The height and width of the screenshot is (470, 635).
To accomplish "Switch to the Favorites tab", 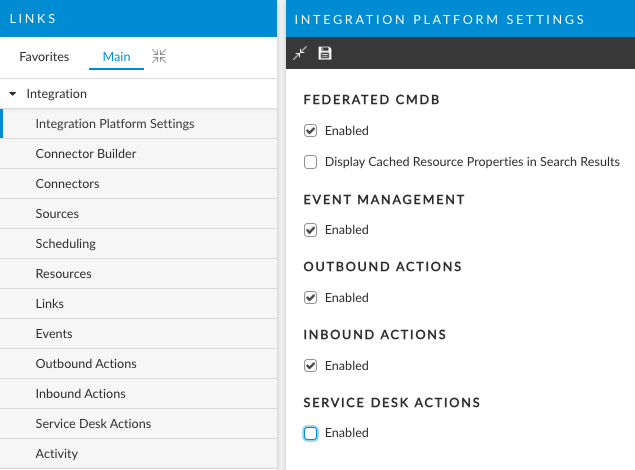I will 44,57.
